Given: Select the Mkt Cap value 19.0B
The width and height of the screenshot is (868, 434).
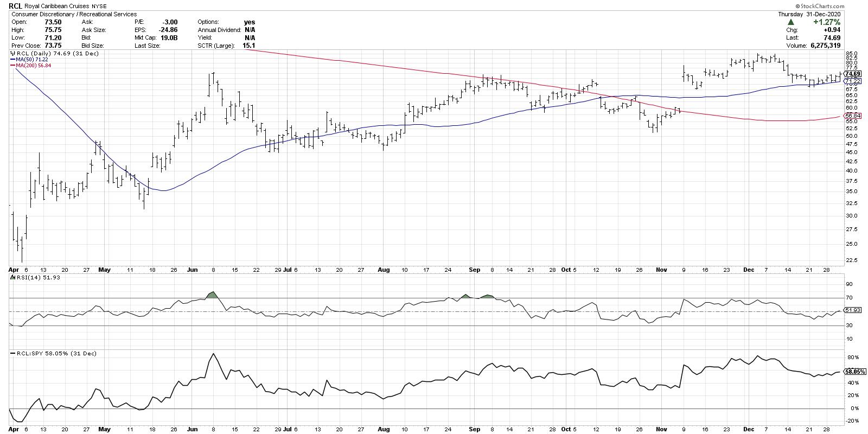Looking at the screenshot, I should [170, 38].
